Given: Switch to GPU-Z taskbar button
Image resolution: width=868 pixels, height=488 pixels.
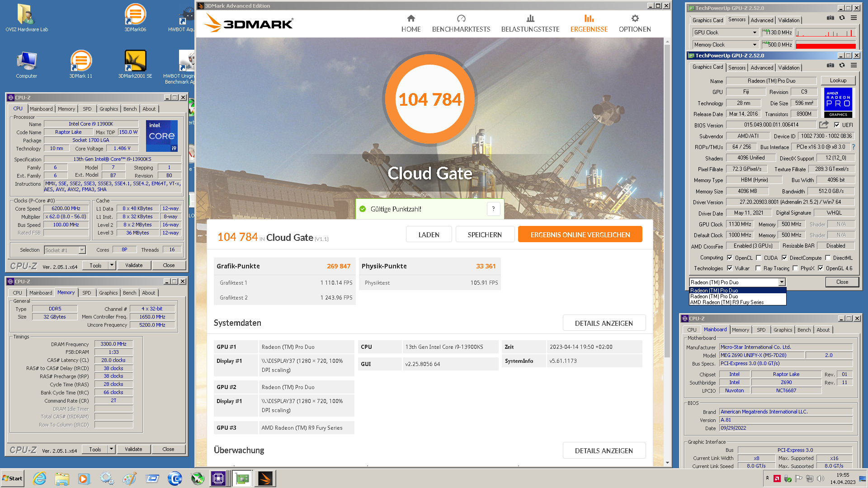Looking at the screenshot, I should 242,479.
